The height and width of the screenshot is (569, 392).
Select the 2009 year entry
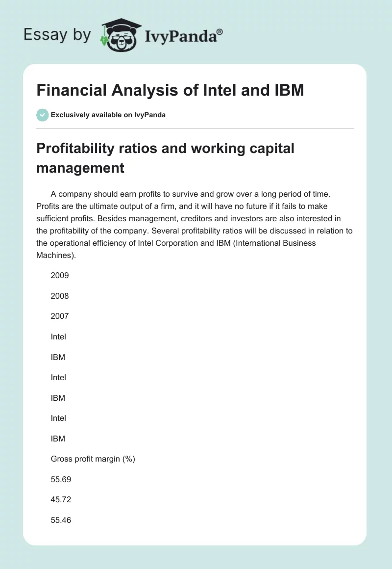60,276
